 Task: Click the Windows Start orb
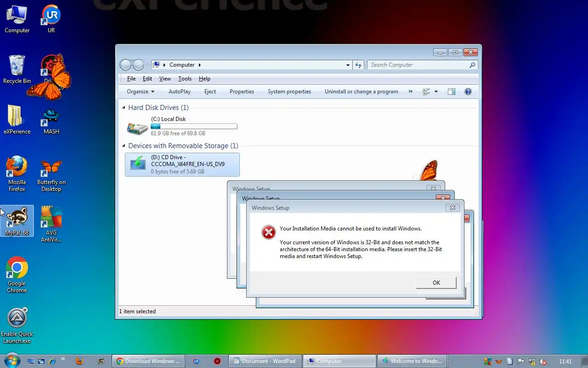pos(11,361)
